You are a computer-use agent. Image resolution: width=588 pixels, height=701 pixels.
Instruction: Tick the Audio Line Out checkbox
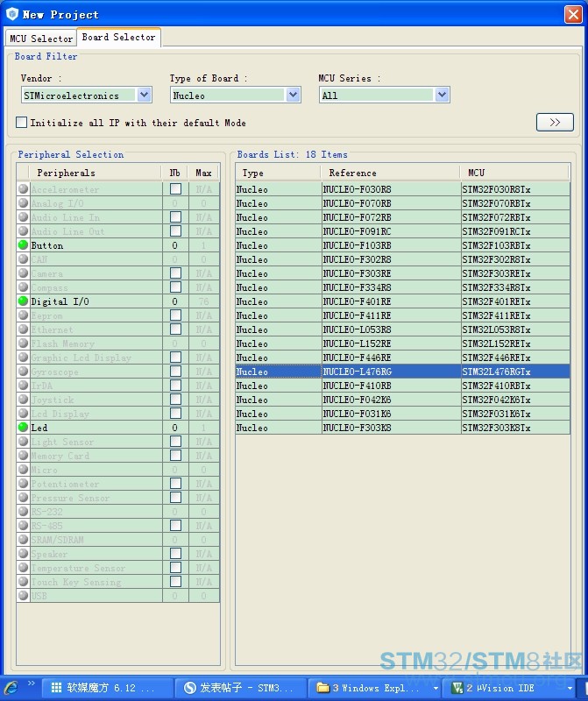pos(176,230)
